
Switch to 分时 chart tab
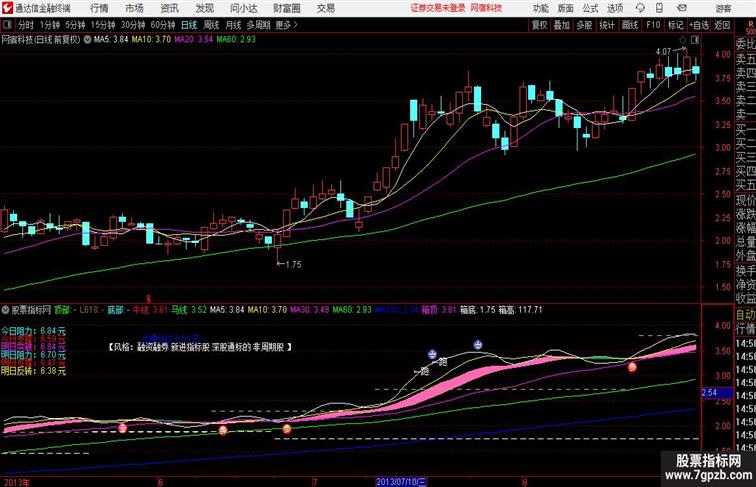click(x=26, y=25)
